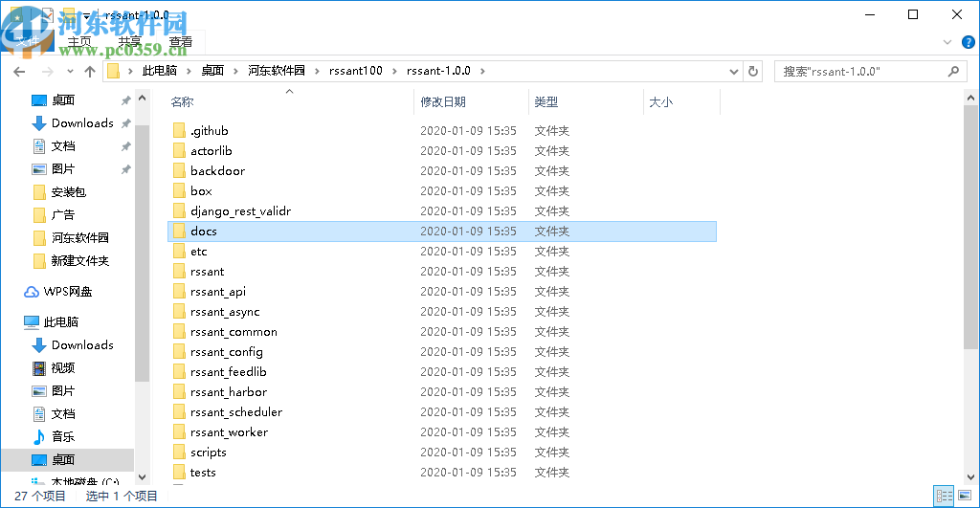This screenshot has height=508, width=980.
Task: Click file list scrollbar down arrow
Action: coord(970,477)
